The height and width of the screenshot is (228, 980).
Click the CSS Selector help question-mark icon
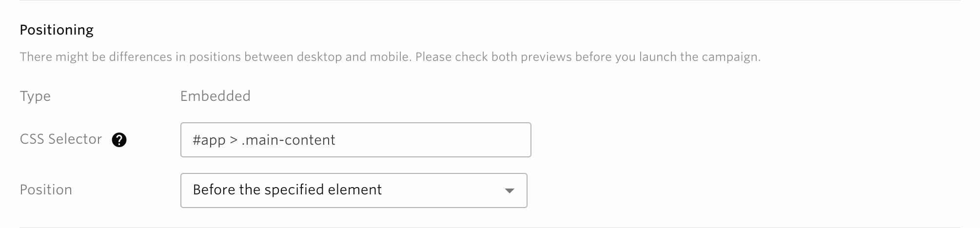tap(119, 140)
